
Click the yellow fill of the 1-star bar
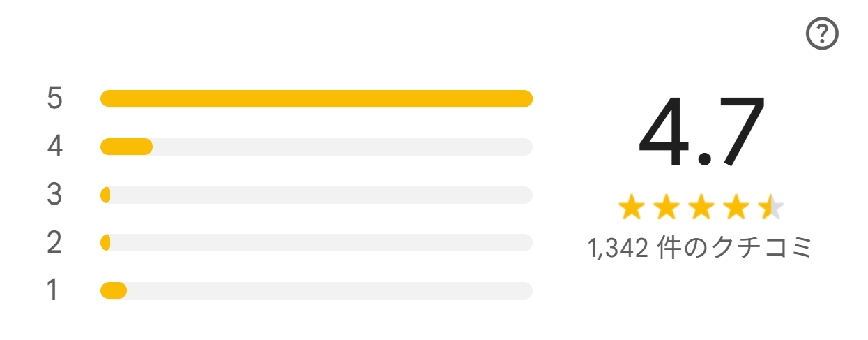coord(114,290)
